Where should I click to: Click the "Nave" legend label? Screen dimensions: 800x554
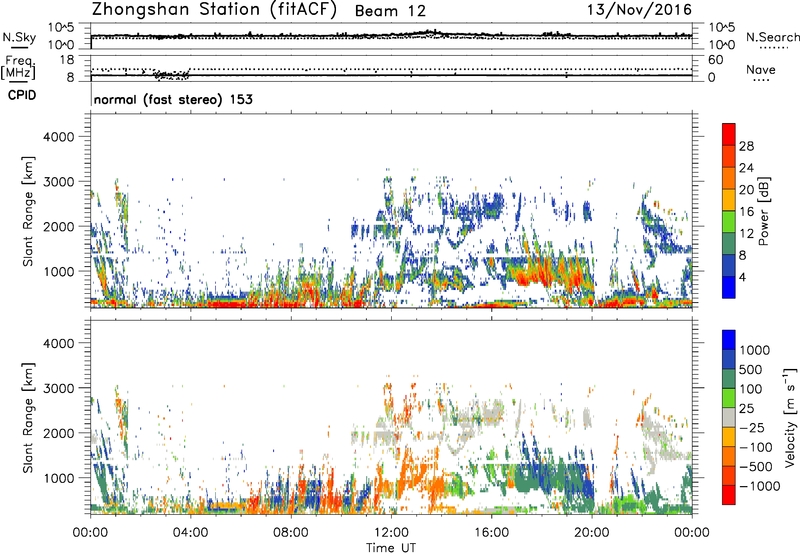tap(761, 69)
